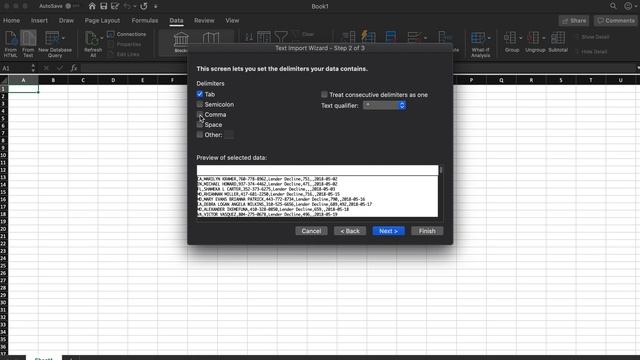Toggle the AutoSave switch
This screenshot has width=640, height=360.
coord(72,6)
